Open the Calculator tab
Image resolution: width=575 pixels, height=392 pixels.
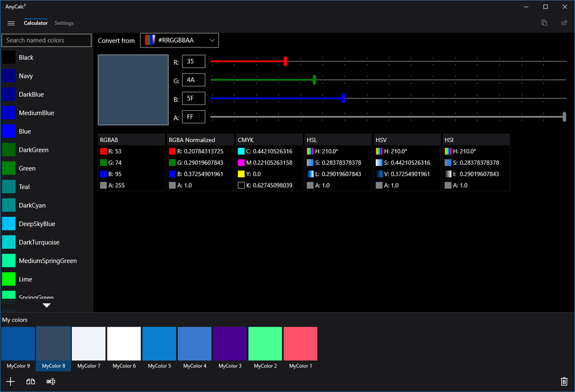(x=35, y=23)
